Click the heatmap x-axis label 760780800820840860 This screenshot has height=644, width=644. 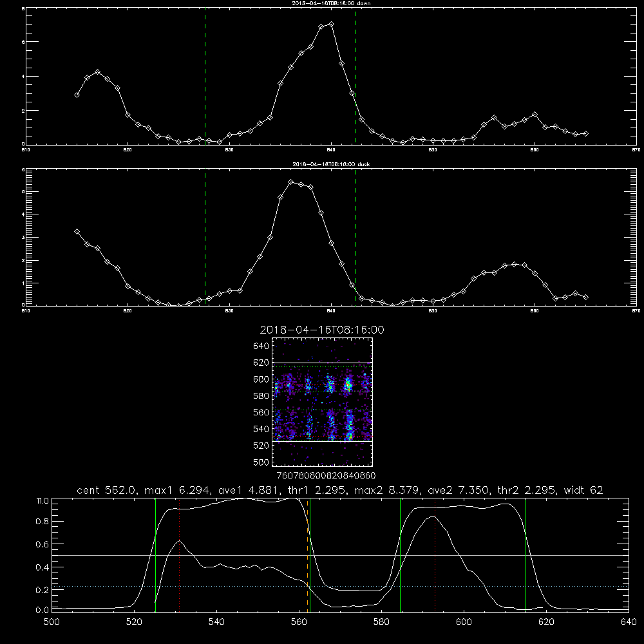[326, 475]
